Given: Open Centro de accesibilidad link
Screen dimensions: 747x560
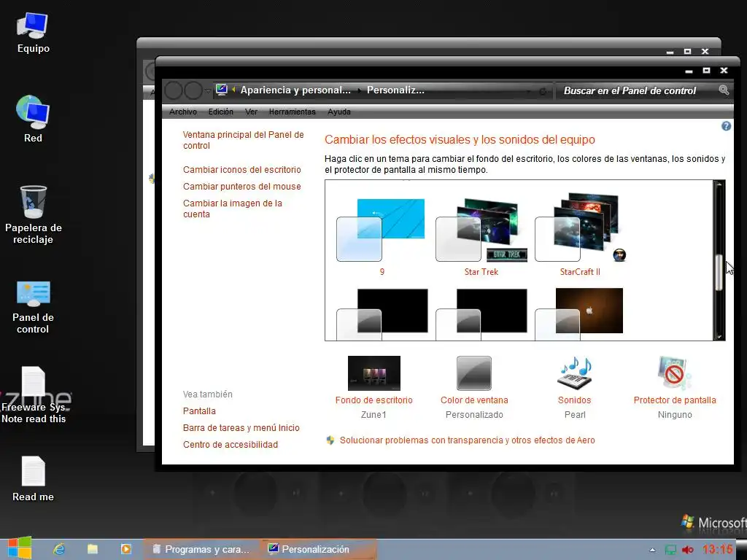Looking at the screenshot, I should coord(230,444).
